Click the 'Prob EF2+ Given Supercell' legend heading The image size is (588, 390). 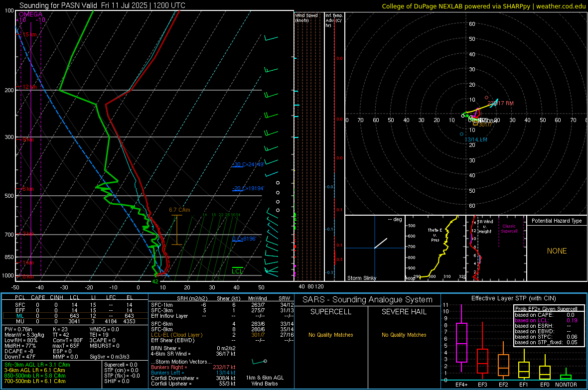[546, 309]
